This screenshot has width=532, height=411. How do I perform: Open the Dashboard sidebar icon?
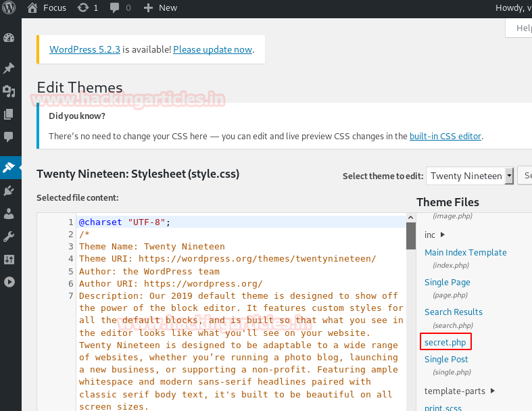coord(9,38)
